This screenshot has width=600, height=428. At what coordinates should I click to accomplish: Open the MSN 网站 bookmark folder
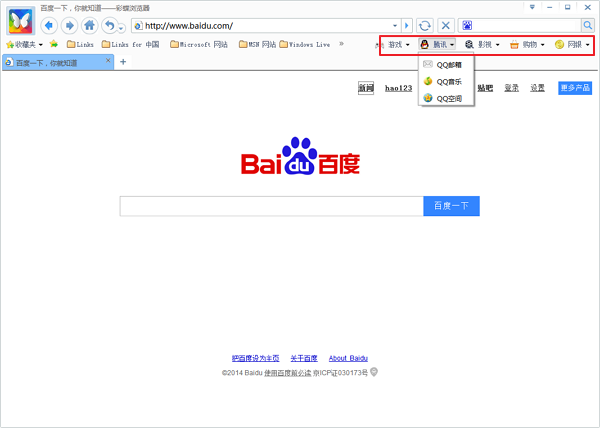(258, 45)
